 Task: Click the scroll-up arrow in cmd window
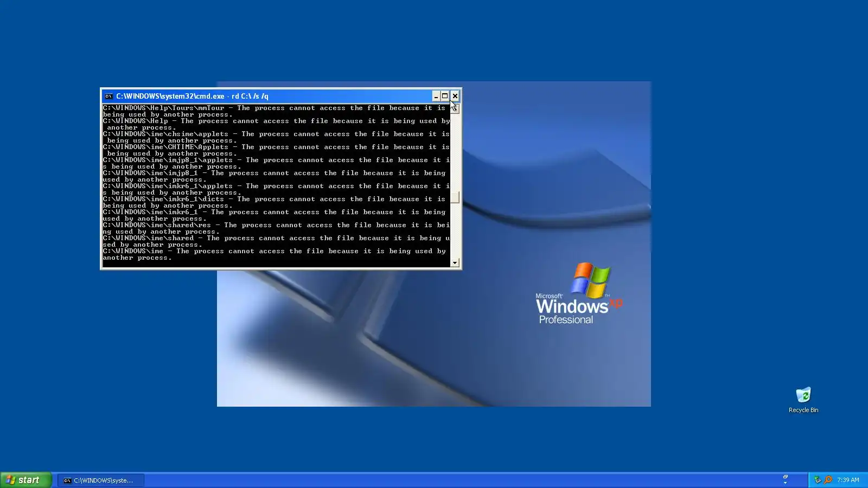tap(455, 108)
